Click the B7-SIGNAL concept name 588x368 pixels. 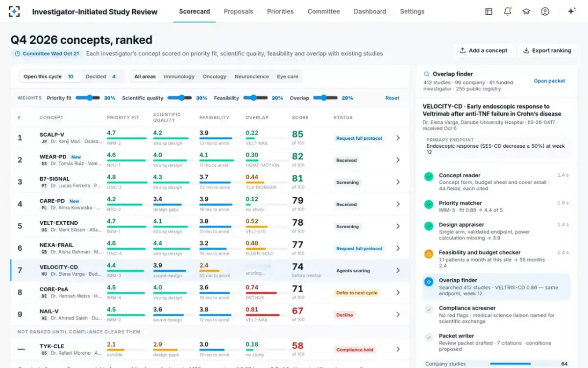[x=55, y=179]
